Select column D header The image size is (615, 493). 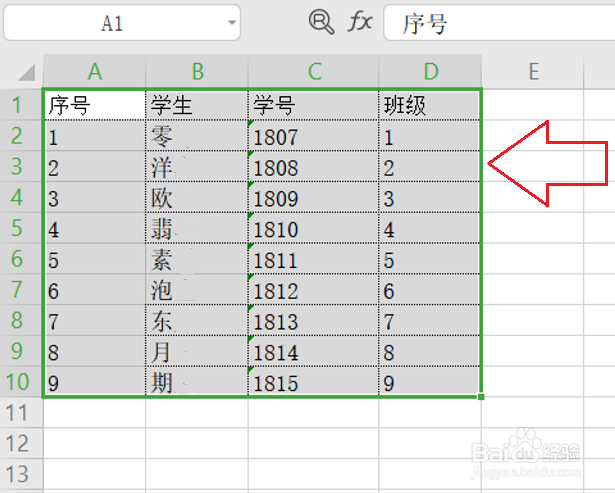(430, 71)
